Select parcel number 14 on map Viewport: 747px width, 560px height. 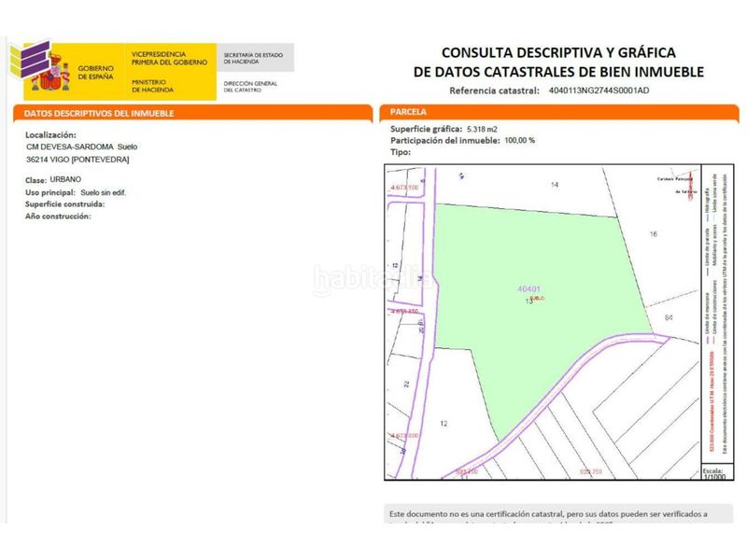pyautogui.click(x=555, y=185)
